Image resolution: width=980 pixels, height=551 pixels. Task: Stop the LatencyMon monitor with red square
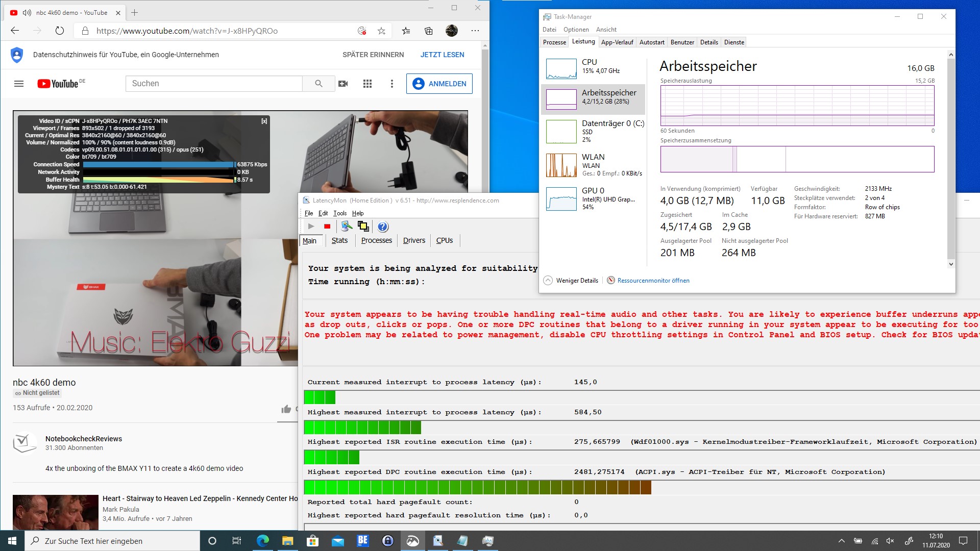(327, 227)
